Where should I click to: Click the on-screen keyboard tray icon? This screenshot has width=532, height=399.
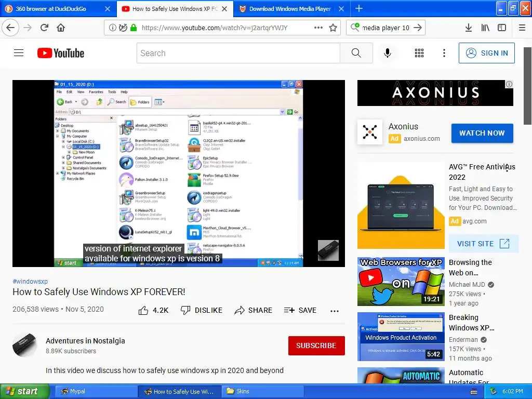[474, 392]
